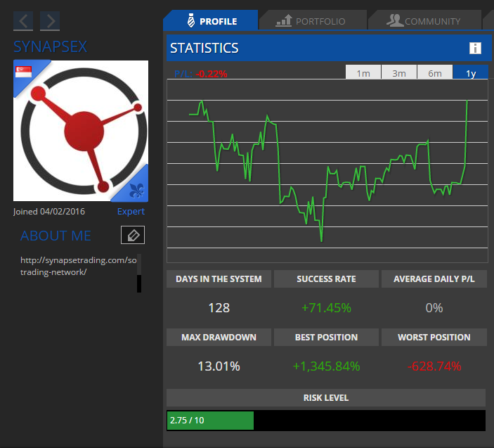Click the bar chart icon on Portfolio tab
494x448 pixels.
tap(283, 21)
